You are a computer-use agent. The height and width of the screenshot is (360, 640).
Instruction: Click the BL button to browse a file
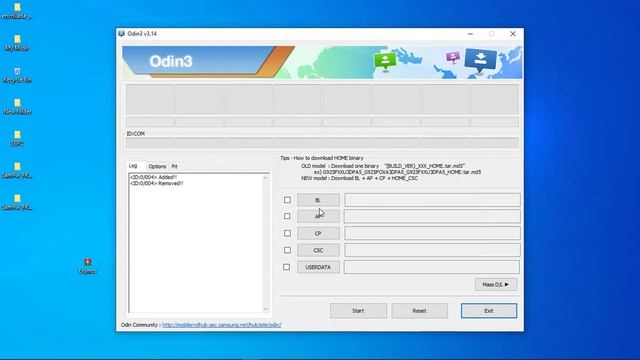point(318,200)
